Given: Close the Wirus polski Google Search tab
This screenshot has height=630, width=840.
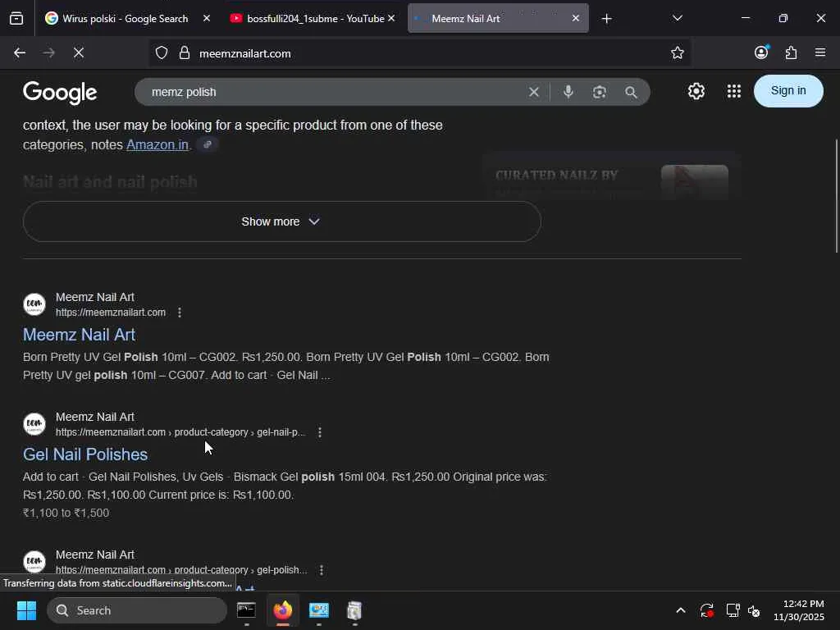Looking at the screenshot, I should tap(207, 18).
